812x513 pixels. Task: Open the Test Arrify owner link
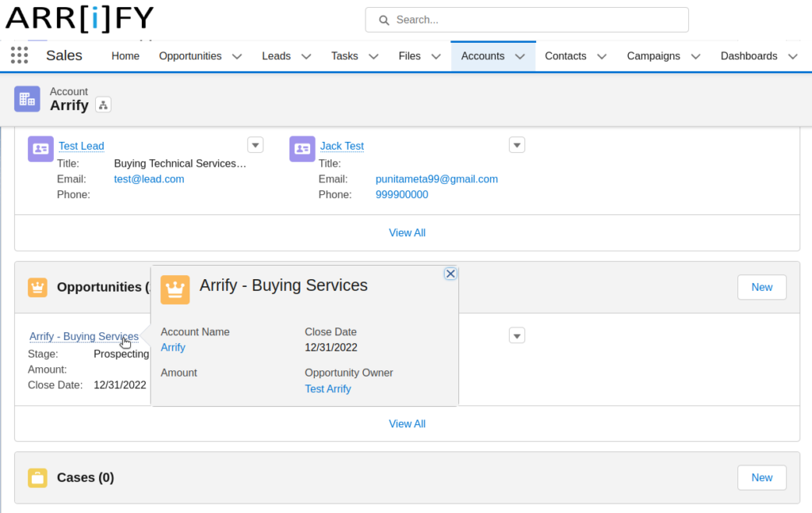327,389
